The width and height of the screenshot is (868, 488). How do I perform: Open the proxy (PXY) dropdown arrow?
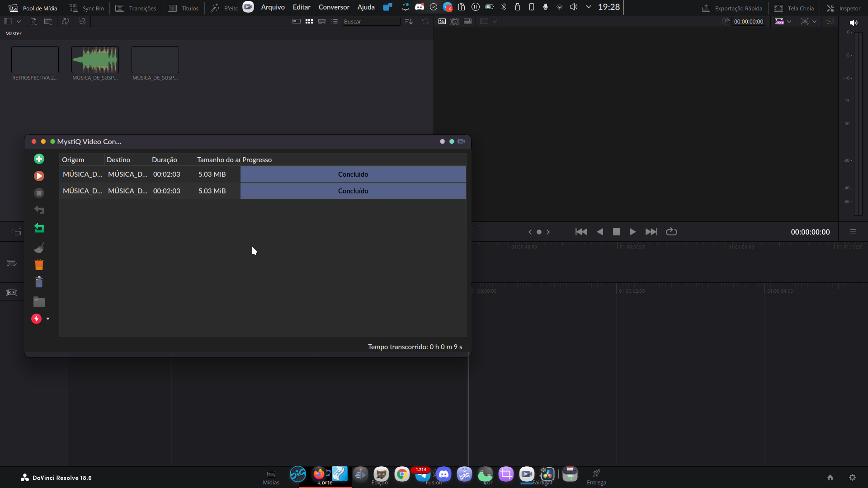789,21
